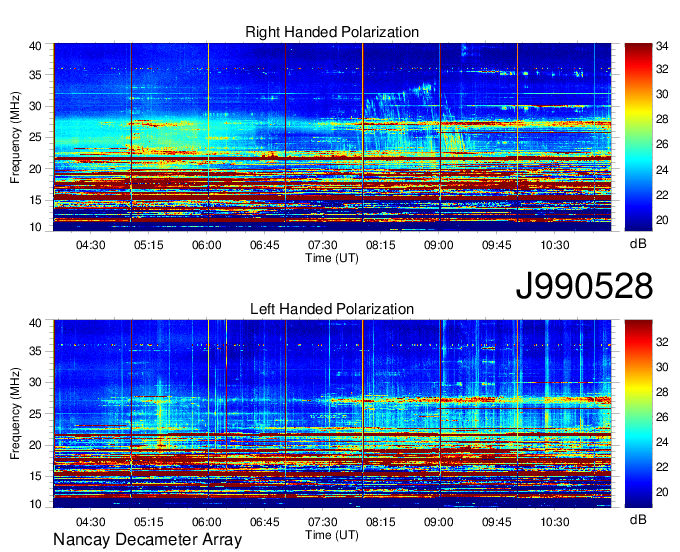Click 15 MHz tick on Left Handed plot
Screen dimensions: 680x552
point(36,476)
